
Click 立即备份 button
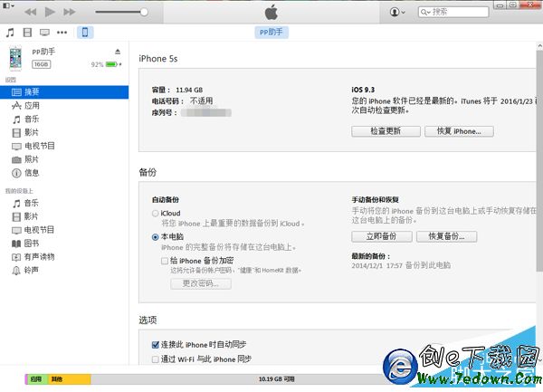[x=382, y=236]
